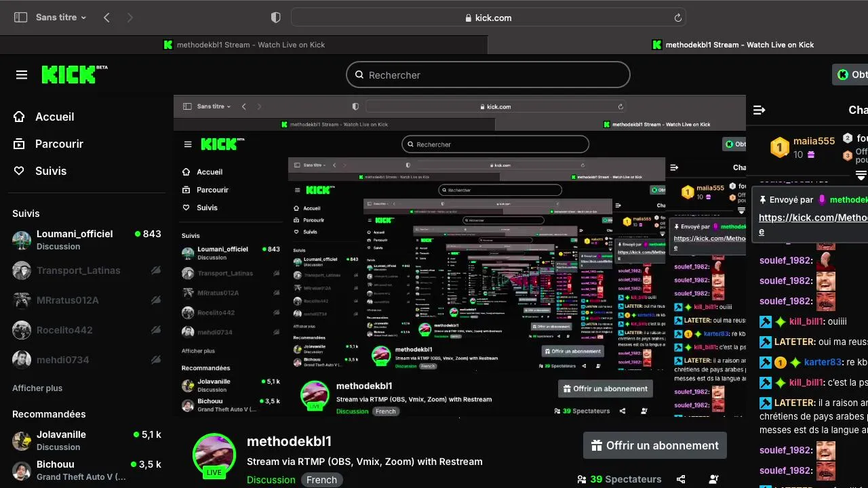Open maiia555 leaderboard profile
This screenshot has height=488, width=868.
[814, 141]
